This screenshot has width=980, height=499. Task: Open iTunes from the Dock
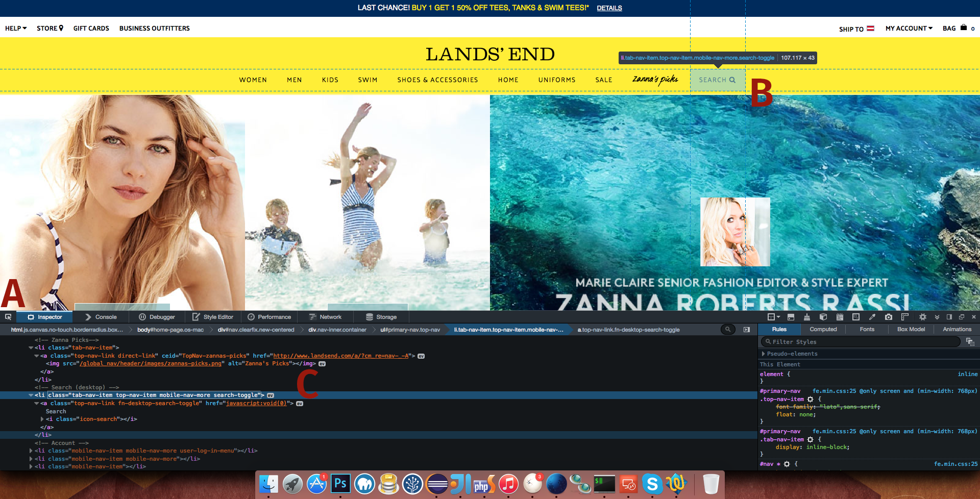coord(508,484)
